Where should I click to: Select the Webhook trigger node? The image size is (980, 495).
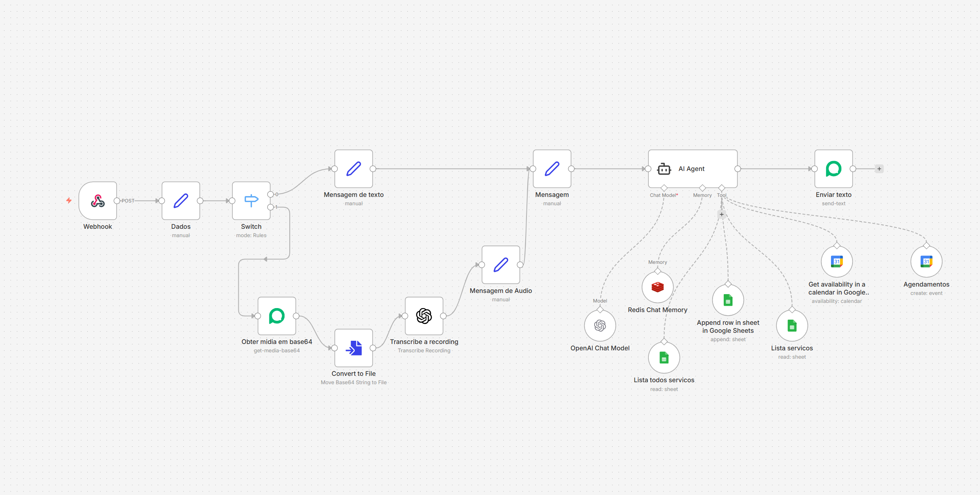(98, 200)
